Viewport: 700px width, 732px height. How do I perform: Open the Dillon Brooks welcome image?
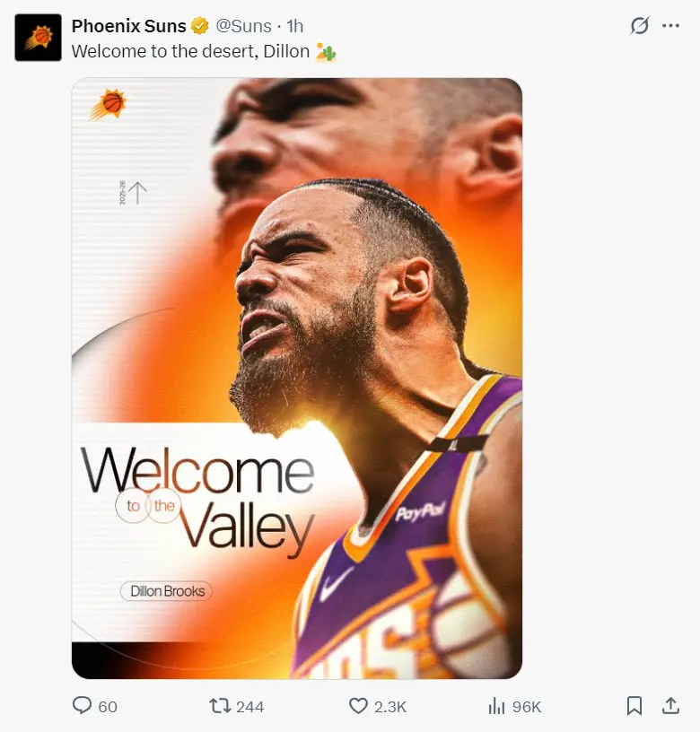(297, 379)
